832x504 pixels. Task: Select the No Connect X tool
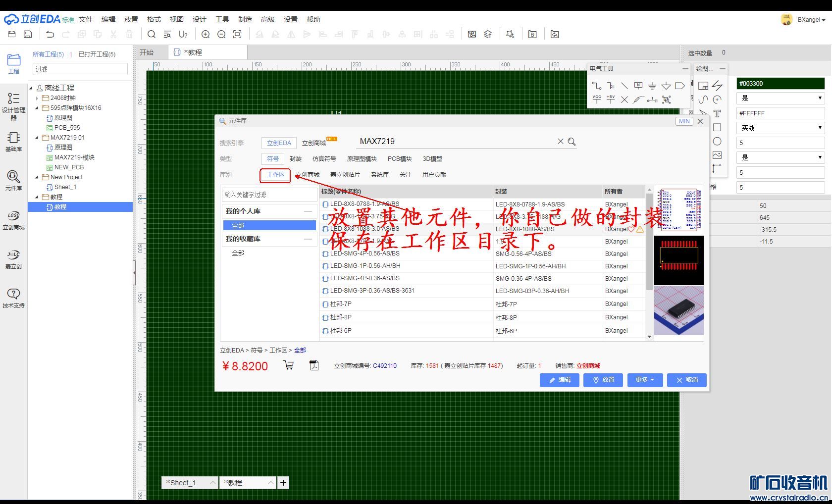[624, 100]
